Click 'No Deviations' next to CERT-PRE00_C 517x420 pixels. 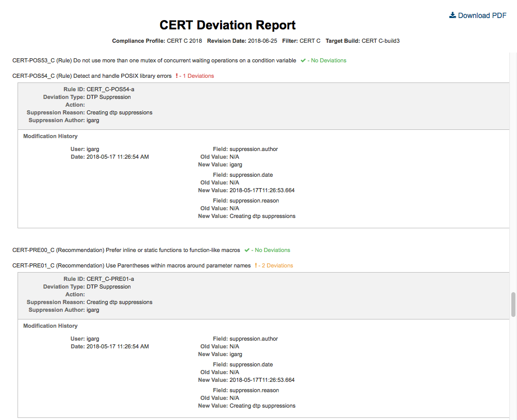272,250
